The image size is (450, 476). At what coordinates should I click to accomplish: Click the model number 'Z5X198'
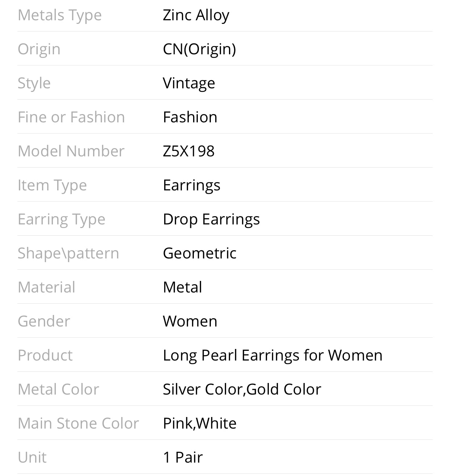(189, 151)
